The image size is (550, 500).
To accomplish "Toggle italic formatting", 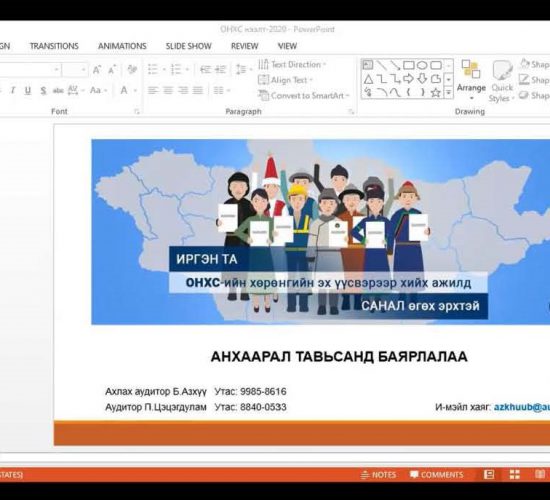I will (13, 91).
